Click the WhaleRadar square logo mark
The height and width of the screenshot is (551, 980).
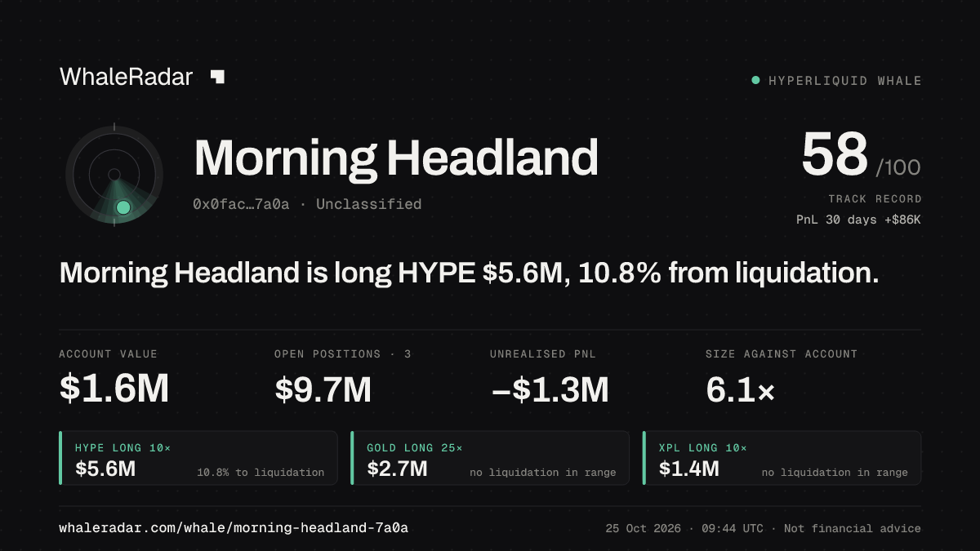tap(217, 77)
